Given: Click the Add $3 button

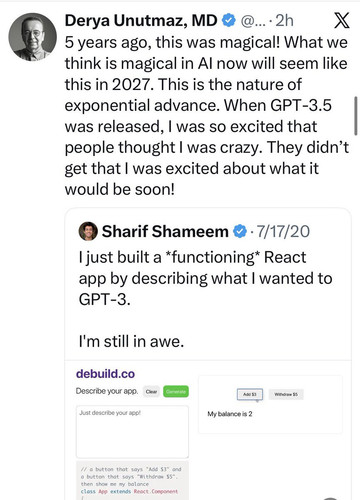Looking at the screenshot, I should pyautogui.click(x=250, y=394).
